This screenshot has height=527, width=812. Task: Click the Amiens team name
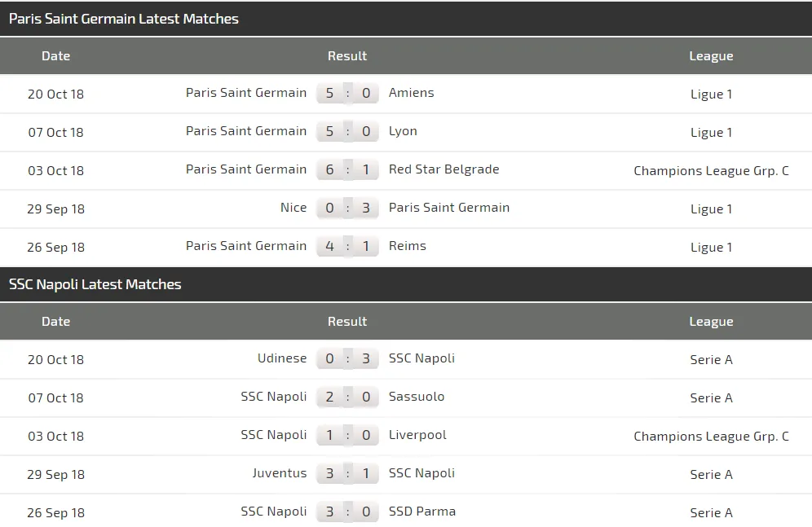coord(411,93)
